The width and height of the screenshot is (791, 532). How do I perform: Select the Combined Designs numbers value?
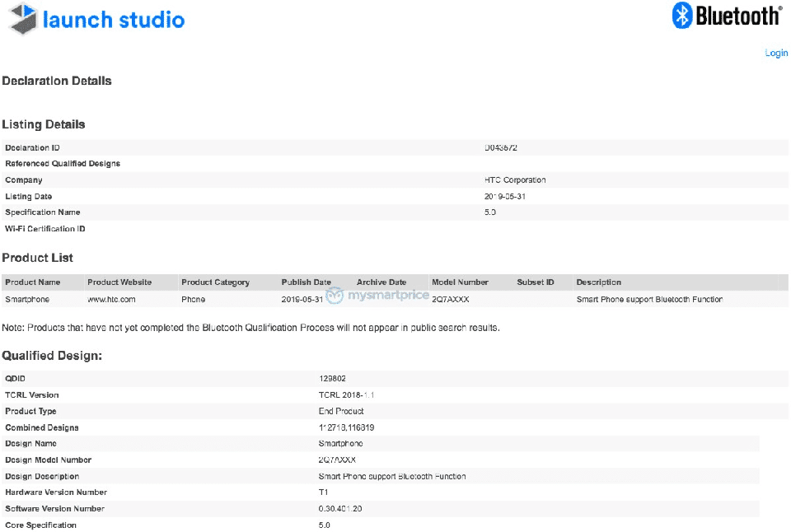point(346,427)
